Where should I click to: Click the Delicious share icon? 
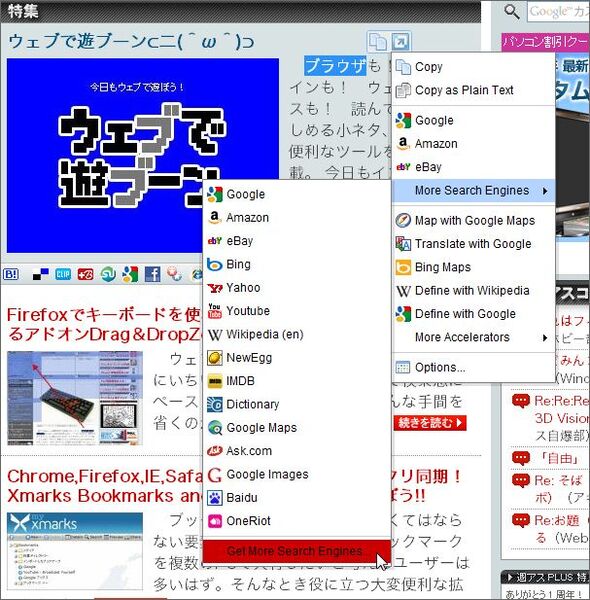pos(41,274)
